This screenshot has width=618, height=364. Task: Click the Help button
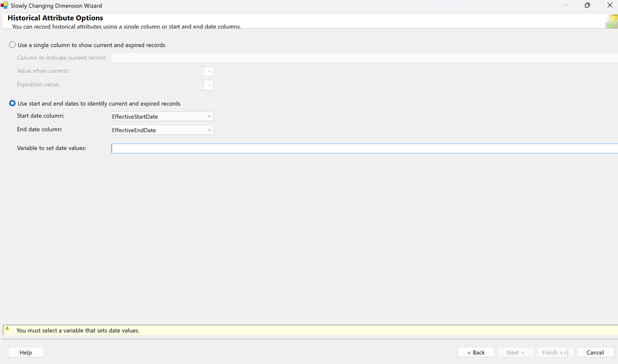(25, 352)
